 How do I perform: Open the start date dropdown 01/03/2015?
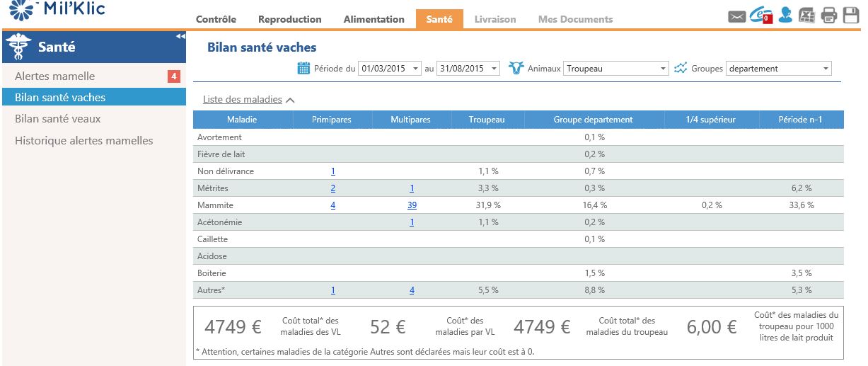point(390,69)
